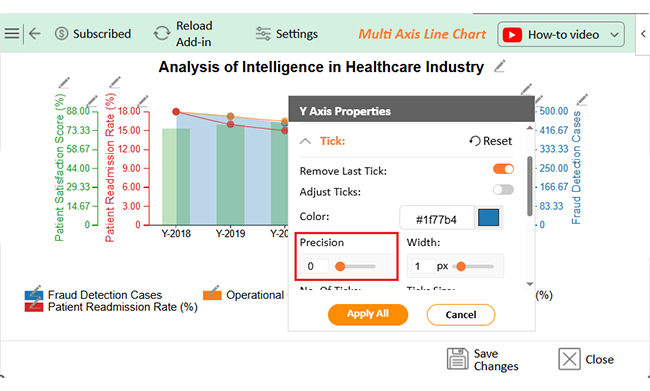
Task: Collapse the Tick section chevron
Action: point(305,141)
